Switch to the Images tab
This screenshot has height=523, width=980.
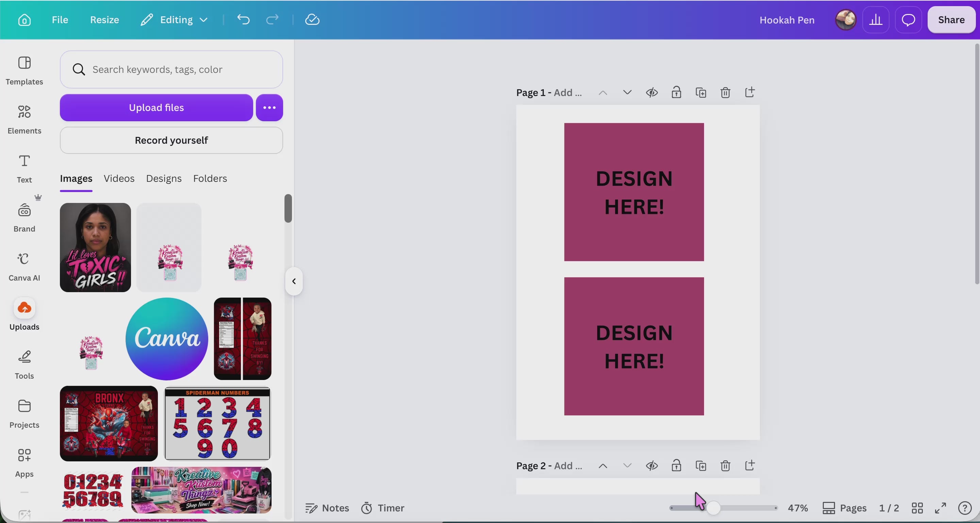(76, 178)
